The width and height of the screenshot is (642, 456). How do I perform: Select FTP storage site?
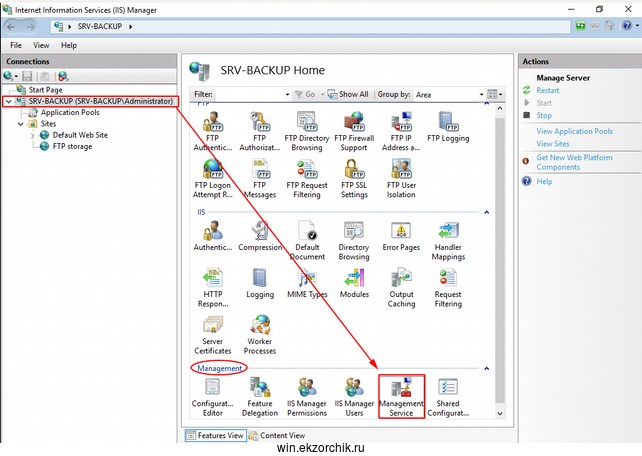[x=72, y=146]
